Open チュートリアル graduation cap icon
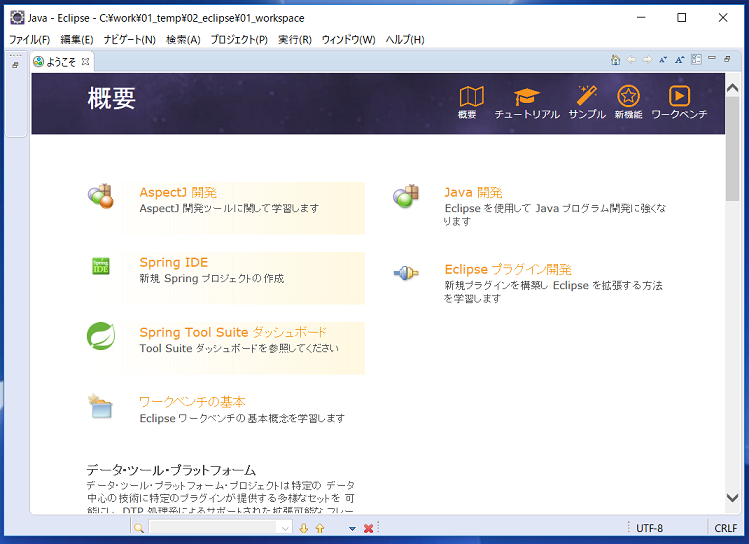The width and height of the screenshot is (749, 544). tap(526, 97)
